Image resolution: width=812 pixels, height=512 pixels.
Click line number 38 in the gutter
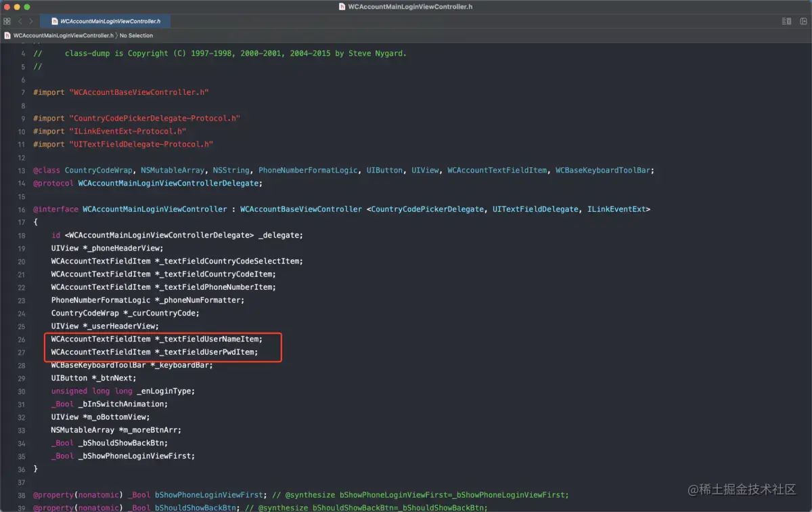coord(21,495)
